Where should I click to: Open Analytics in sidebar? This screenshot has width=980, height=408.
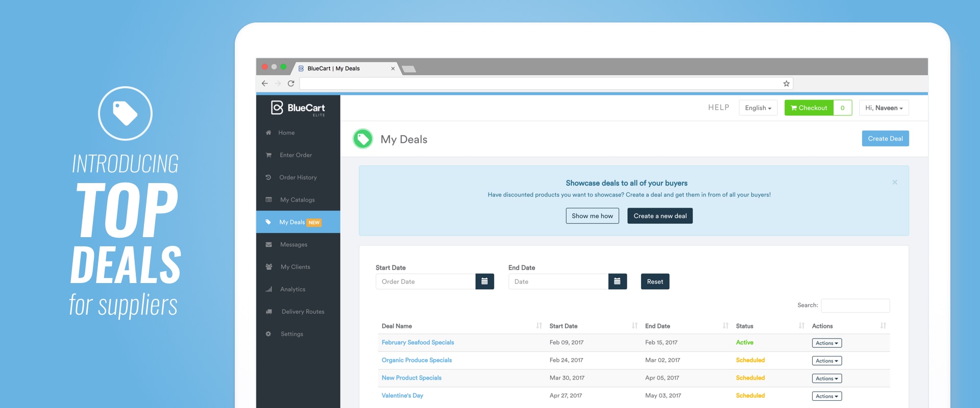(x=298, y=289)
